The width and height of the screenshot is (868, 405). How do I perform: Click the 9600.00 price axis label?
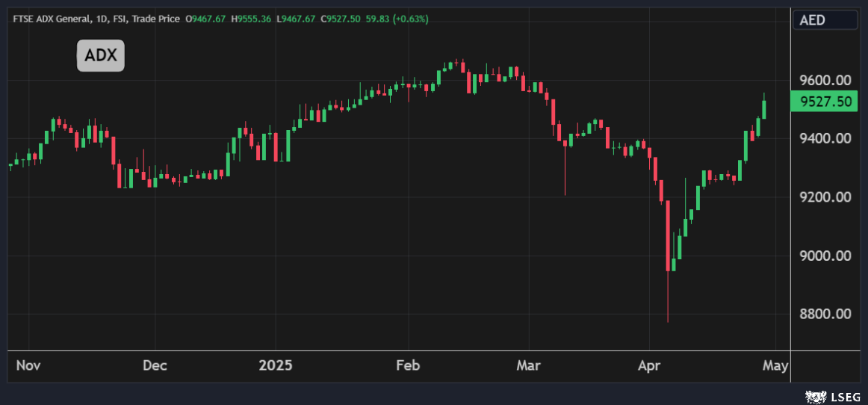pyautogui.click(x=825, y=80)
